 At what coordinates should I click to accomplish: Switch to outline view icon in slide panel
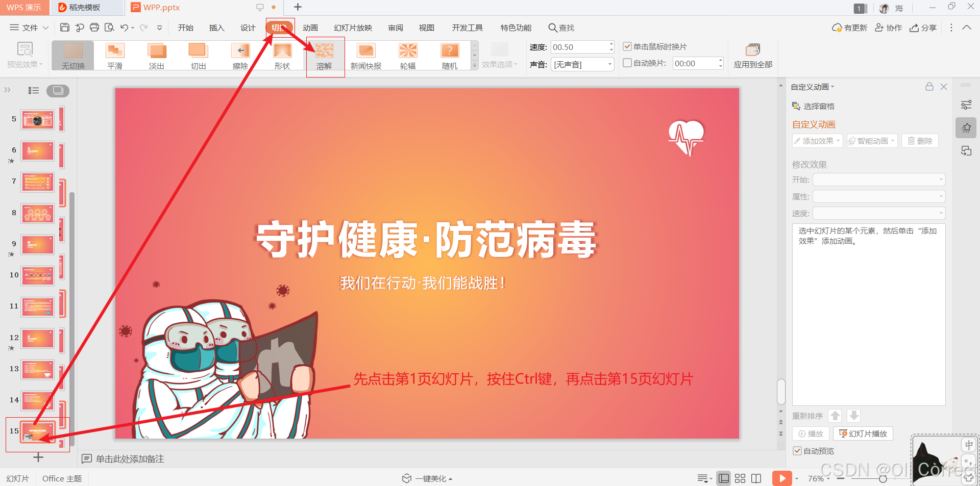(34, 90)
